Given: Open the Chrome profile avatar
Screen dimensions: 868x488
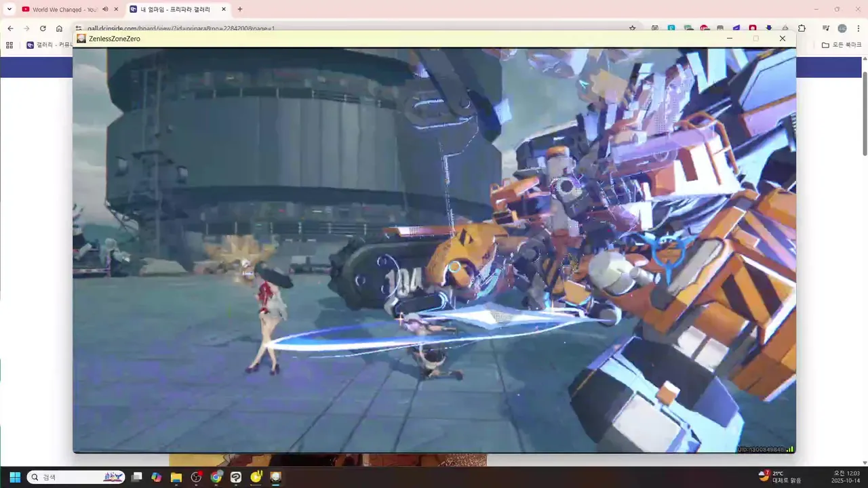Looking at the screenshot, I should point(842,28).
